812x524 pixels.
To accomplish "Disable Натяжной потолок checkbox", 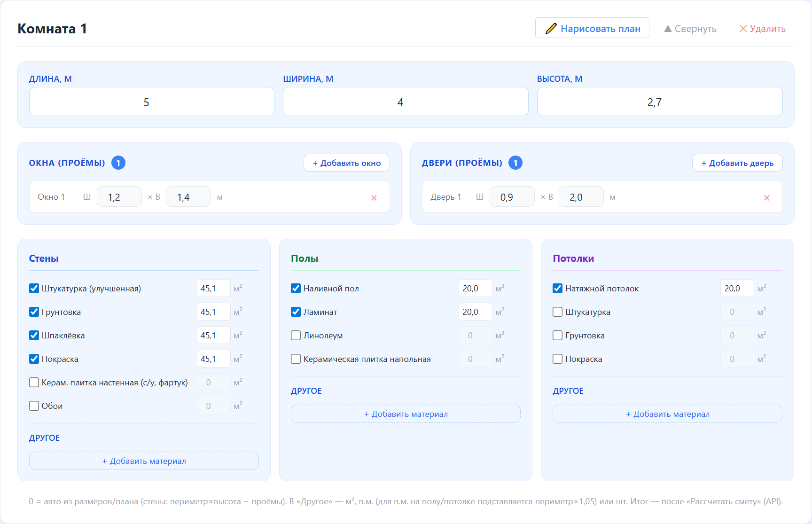I will pos(558,289).
